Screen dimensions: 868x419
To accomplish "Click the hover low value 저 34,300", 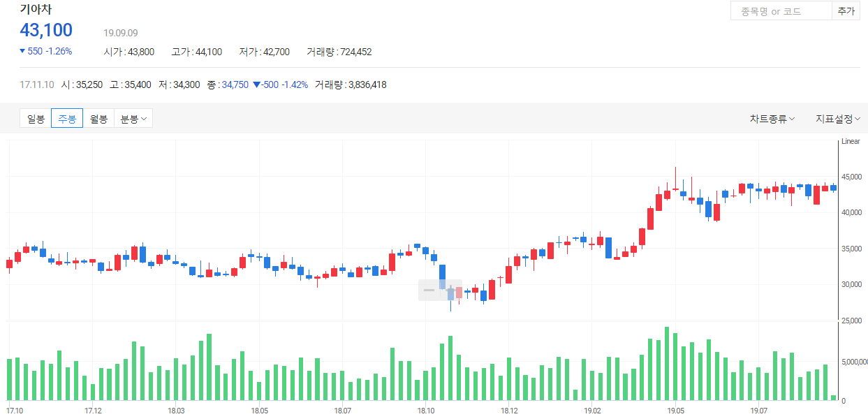I will click(x=179, y=84).
